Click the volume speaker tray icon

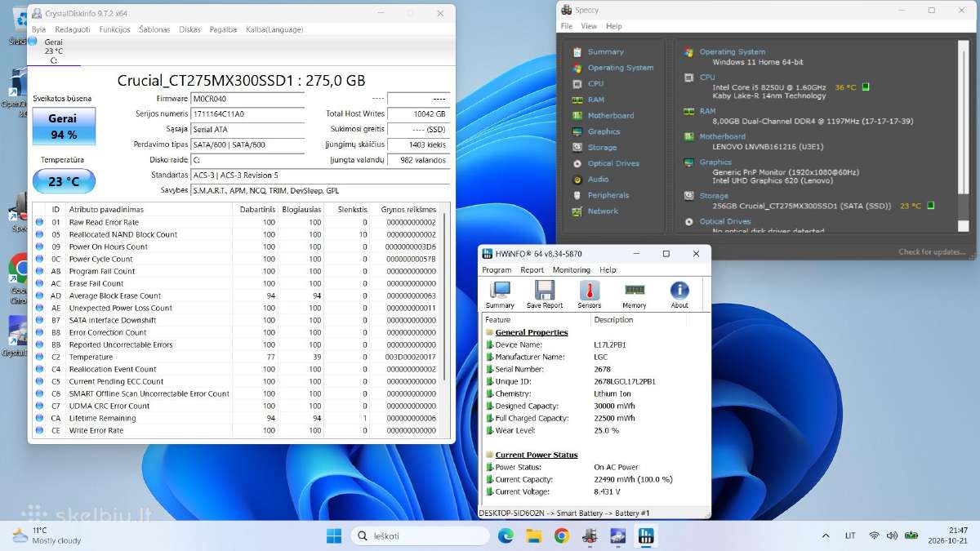pos(891,535)
